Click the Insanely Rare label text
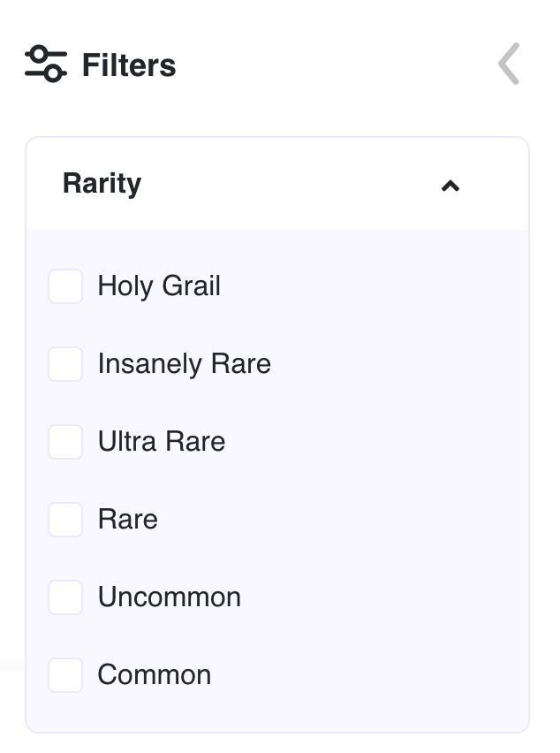Viewport: 560px width, 753px height. (184, 364)
